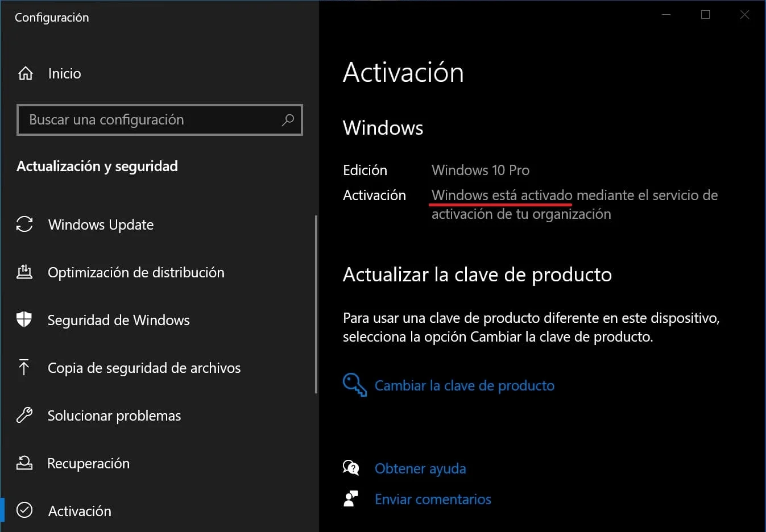
Task: Open the Obtener ayuda link
Action: pos(420,468)
